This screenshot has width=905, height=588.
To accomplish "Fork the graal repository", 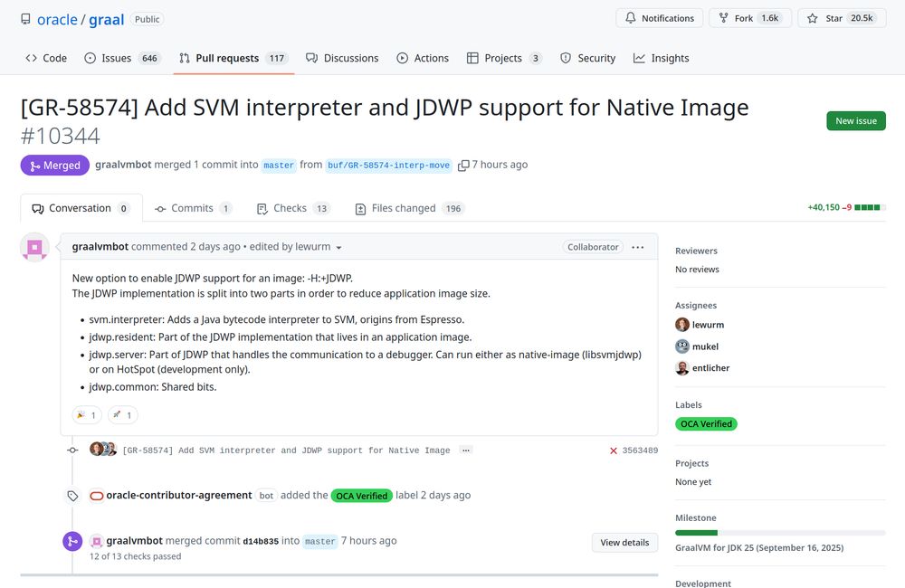I will click(x=749, y=18).
